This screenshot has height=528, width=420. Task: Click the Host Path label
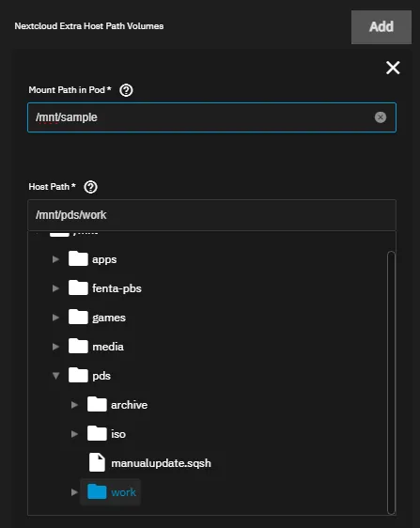[x=53, y=187]
